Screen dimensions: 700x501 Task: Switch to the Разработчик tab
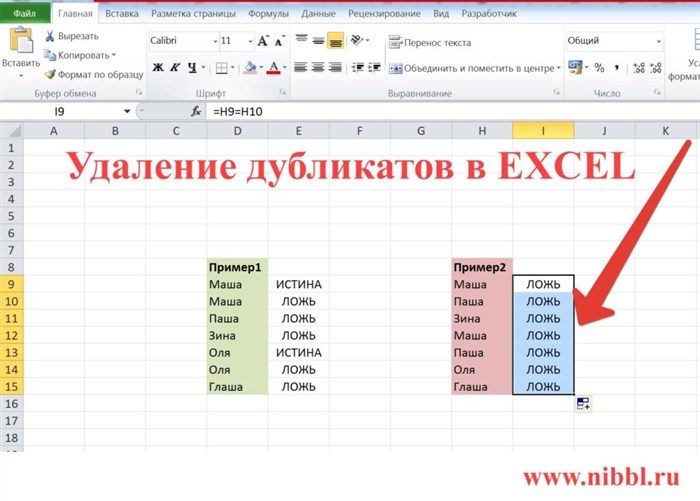[x=488, y=14]
